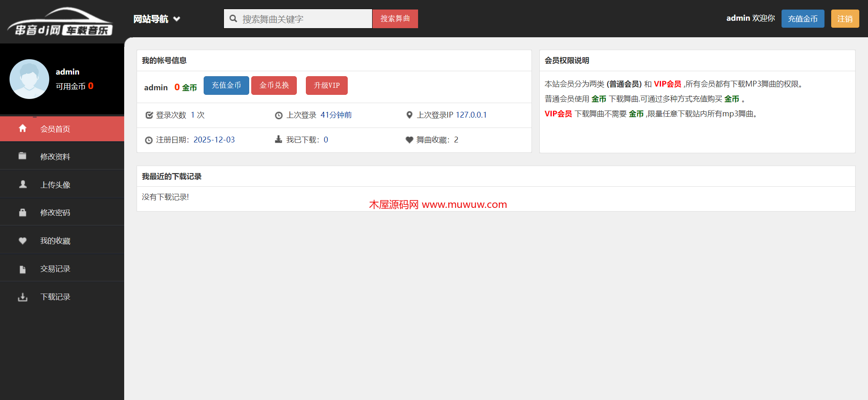868x400 pixels.
Task: Click the document icon next to 交易记录
Action: (x=23, y=269)
